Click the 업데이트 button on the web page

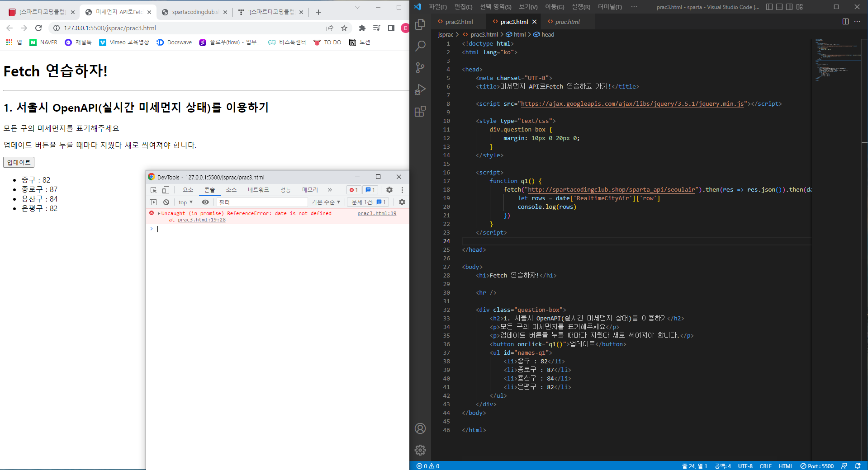pos(19,162)
